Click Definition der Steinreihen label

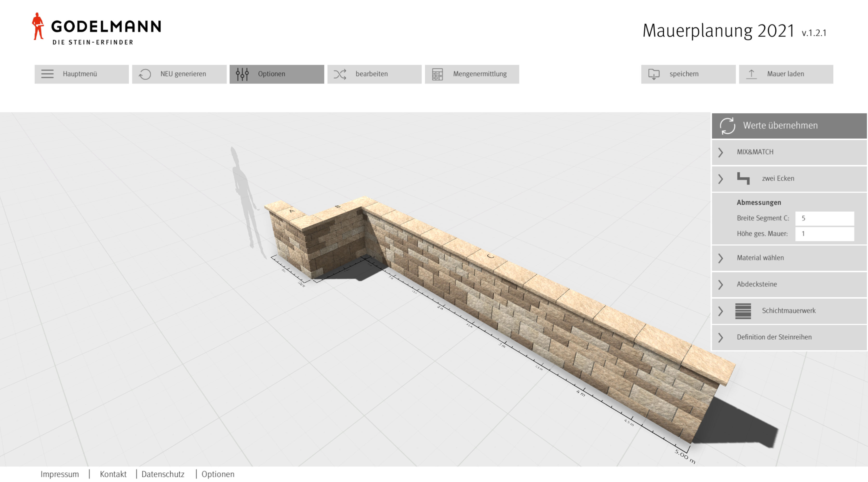[774, 337]
